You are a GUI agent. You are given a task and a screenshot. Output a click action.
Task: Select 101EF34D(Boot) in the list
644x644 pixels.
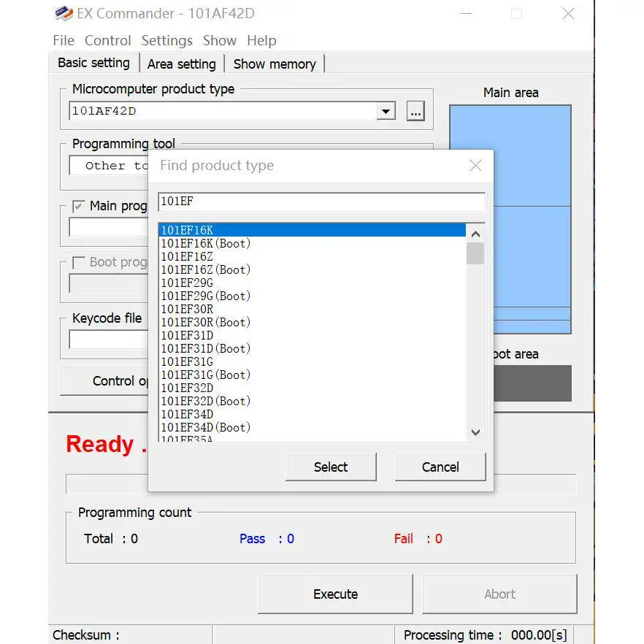pos(313,427)
